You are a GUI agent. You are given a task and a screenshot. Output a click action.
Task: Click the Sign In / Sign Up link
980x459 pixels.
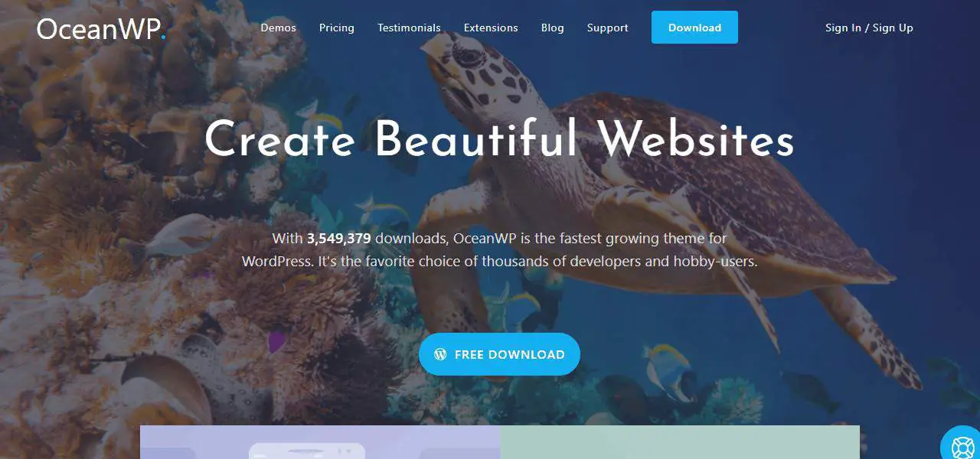pyautogui.click(x=869, y=28)
